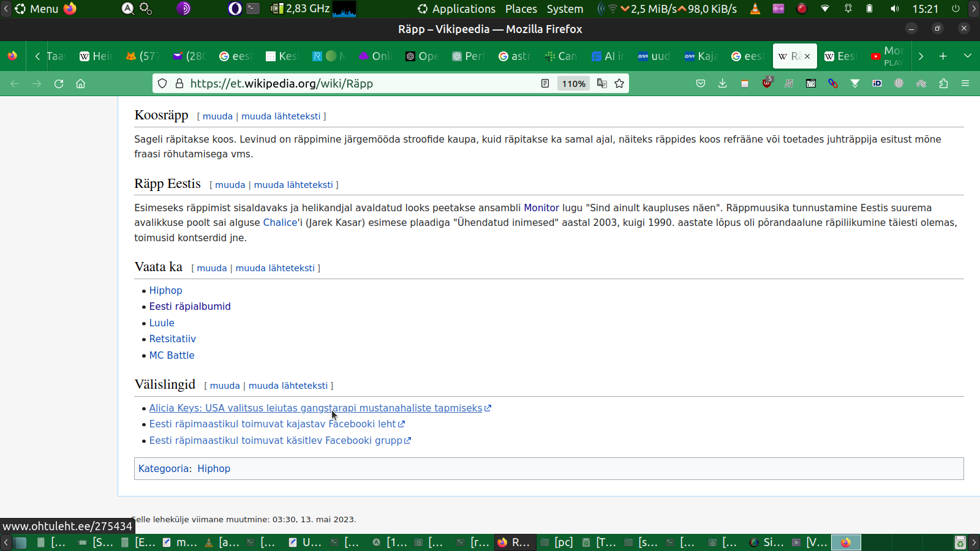Click the translate page icon

(x=602, y=84)
